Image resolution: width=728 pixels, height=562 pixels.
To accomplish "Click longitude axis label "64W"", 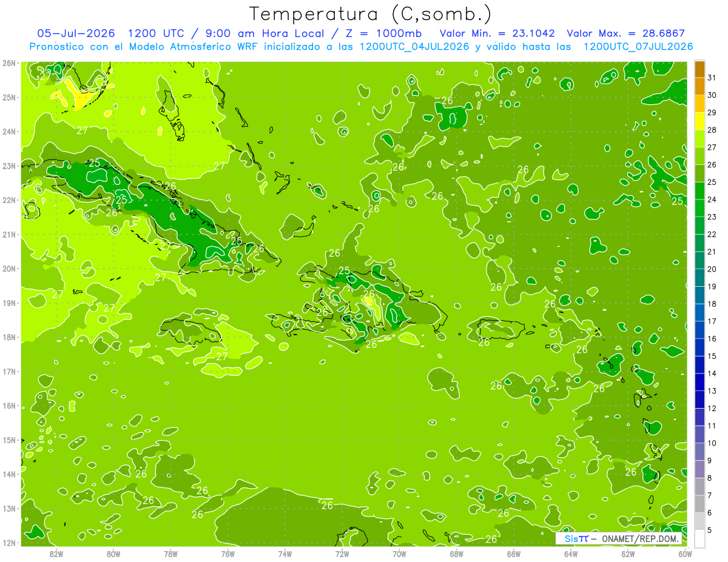I will coord(571,554).
